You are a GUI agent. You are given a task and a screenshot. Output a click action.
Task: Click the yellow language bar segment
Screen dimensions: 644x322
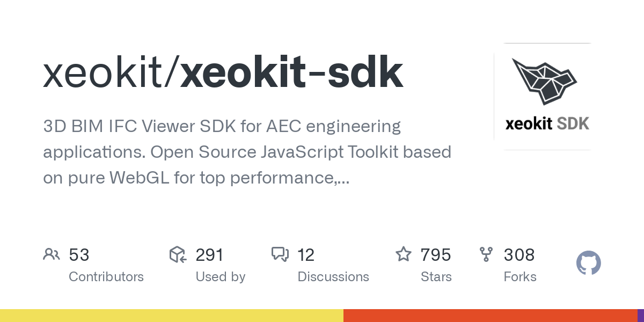(172, 316)
